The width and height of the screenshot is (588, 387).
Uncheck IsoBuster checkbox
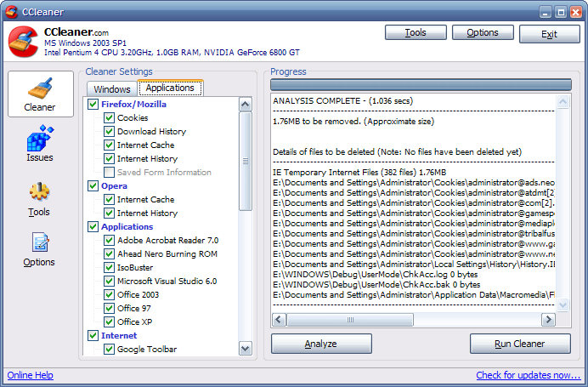[109, 268]
